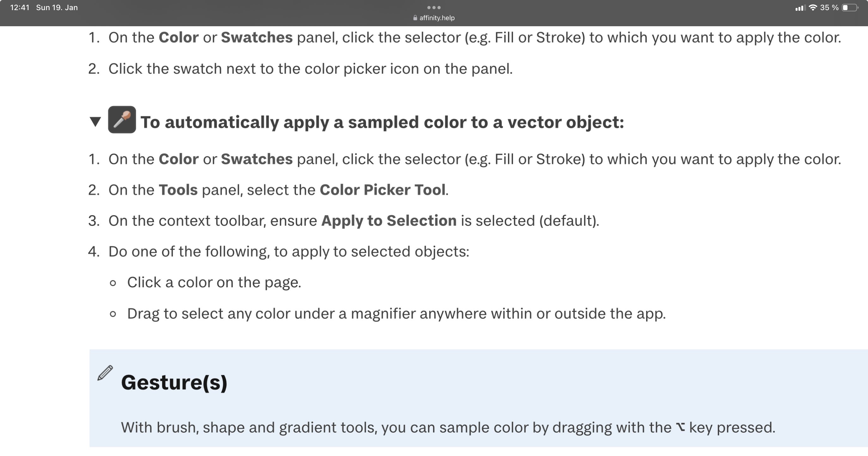Tap the 'Sun 19. Jan' date
This screenshot has height=456, width=868.
57,7
